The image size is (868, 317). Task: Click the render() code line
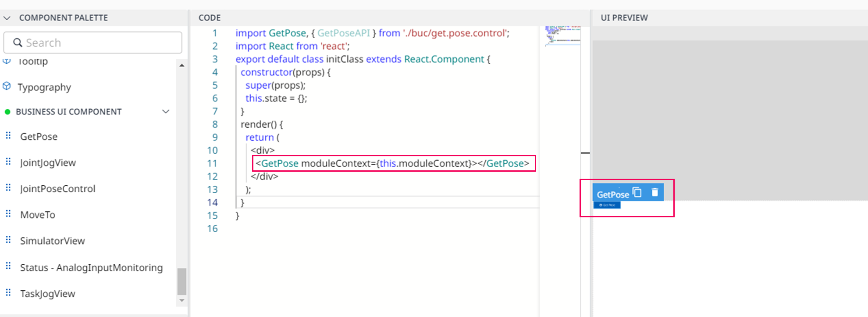click(x=262, y=124)
